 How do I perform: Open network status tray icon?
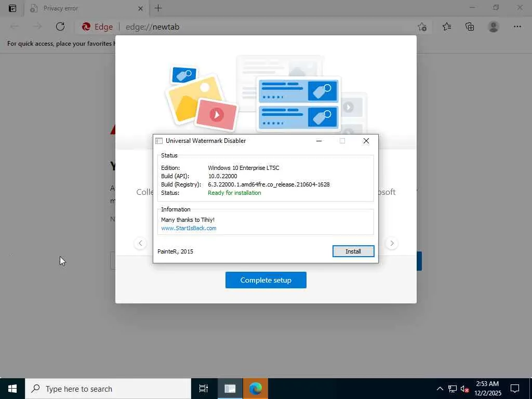[x=453, y=389]
